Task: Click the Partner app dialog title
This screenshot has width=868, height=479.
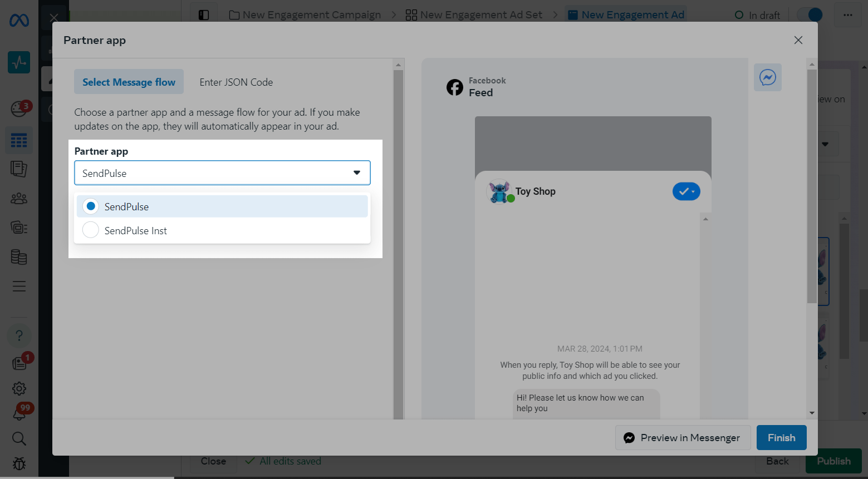Action: pyautogui.click(x=95, y=40)
